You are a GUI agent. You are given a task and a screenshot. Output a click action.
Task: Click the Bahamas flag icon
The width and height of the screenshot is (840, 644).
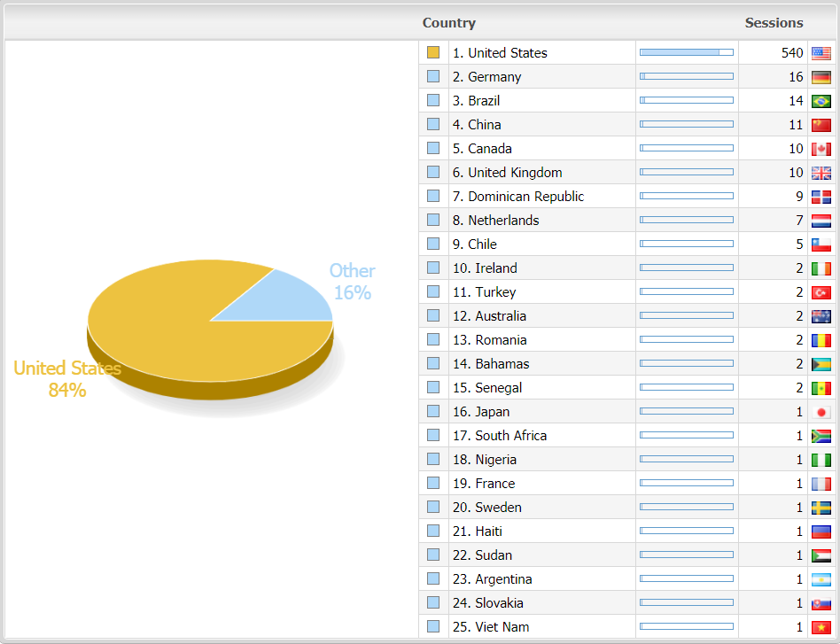tap(821, 364)
